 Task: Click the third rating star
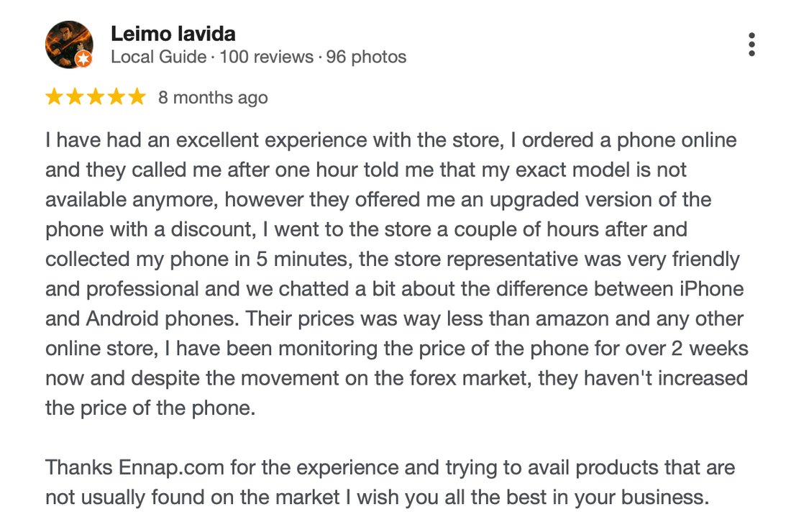tap(96, 97)
